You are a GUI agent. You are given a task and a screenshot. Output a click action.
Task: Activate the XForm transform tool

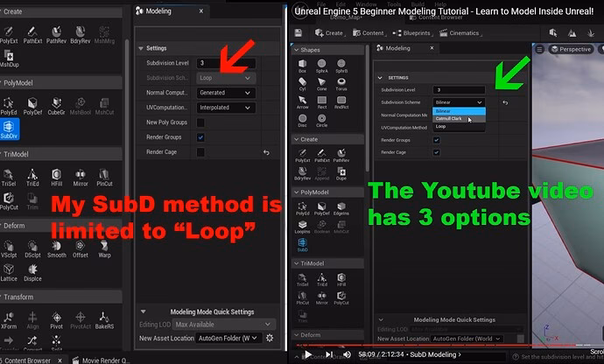coord(9,320)
